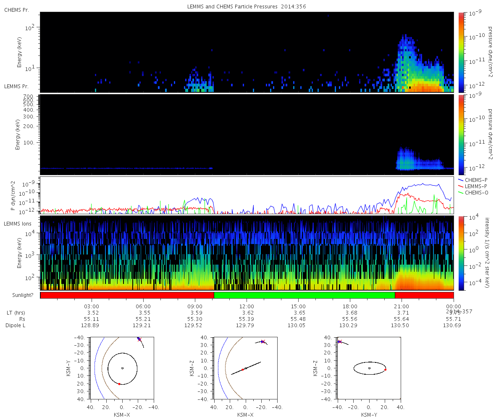Click the CHEMS pressure color scale bar
The image size is (504, 420).
[461, 52]
